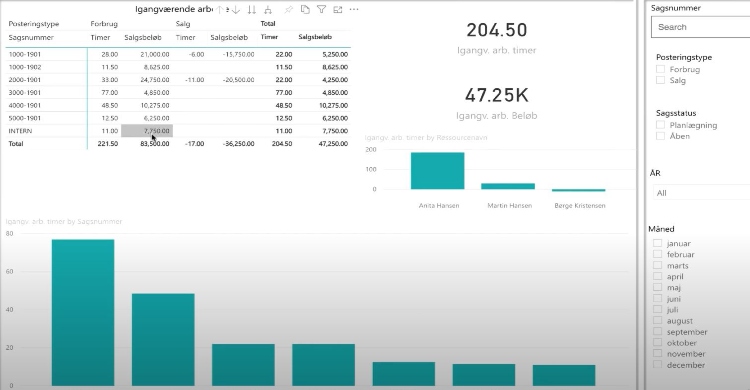Select the Anita Hansen bar in the chart
The height and width of the screenshot is (390, 750).
tap(437, 171)
